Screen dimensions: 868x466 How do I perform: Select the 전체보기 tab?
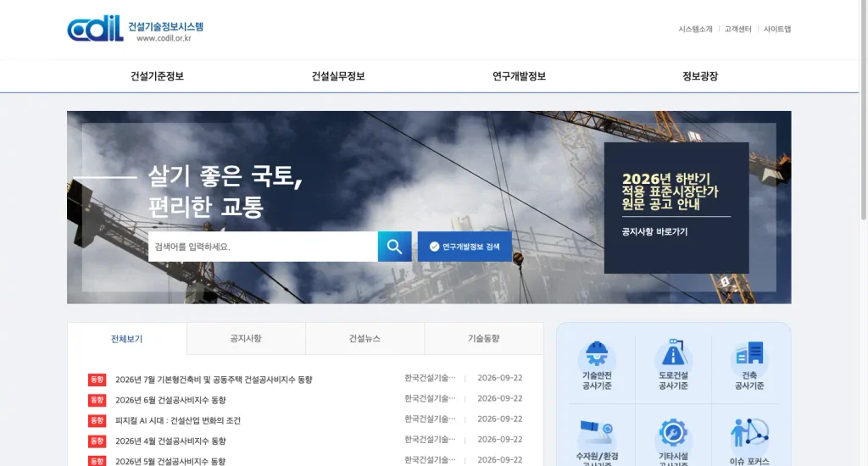[127, 339]
